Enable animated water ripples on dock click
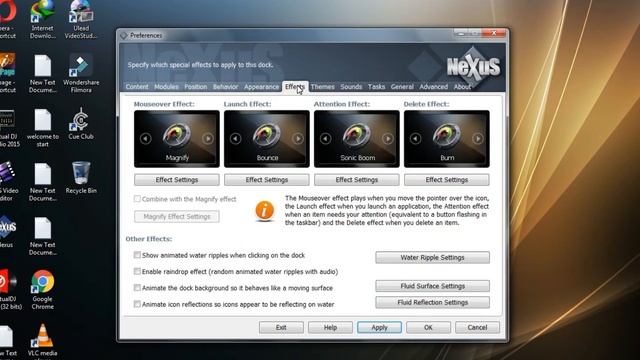640x360 pixels. point(137,255)
